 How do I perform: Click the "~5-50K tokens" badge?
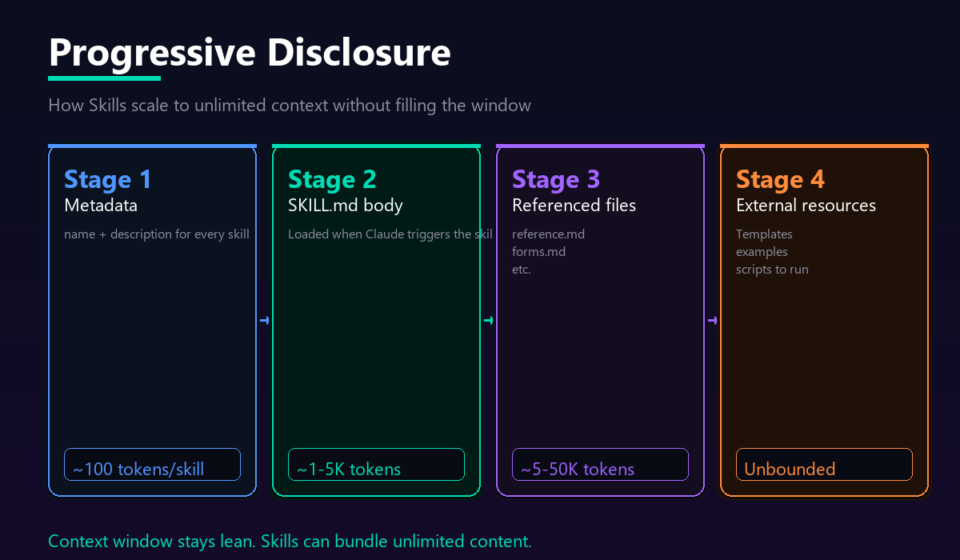(x=600, y=465)
